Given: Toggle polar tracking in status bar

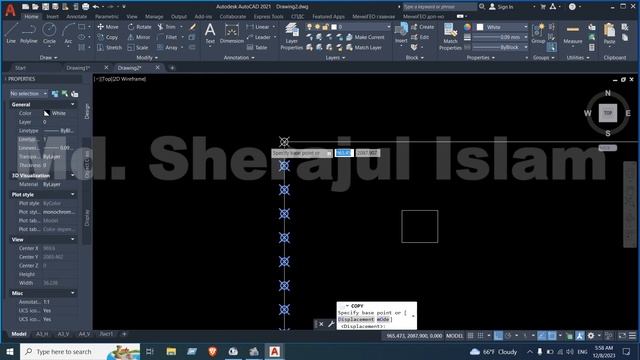Looking at the screenshot, I should click(x=508, y=336).
